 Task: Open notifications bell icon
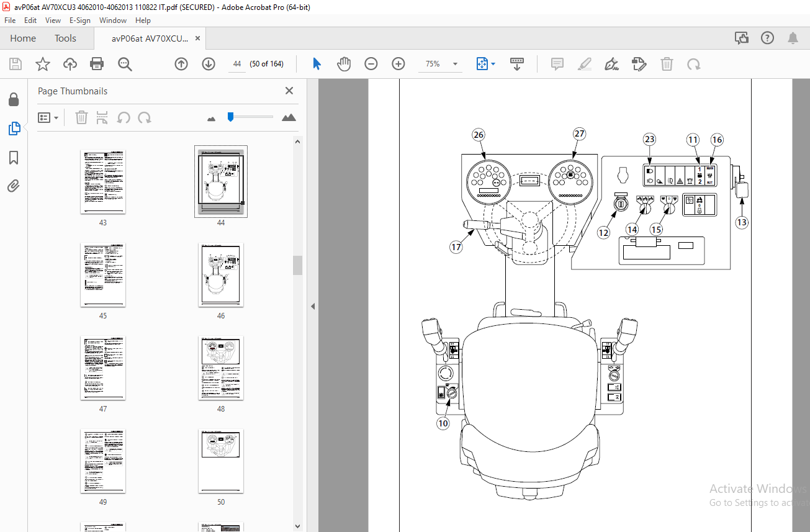tap(793, 38)
